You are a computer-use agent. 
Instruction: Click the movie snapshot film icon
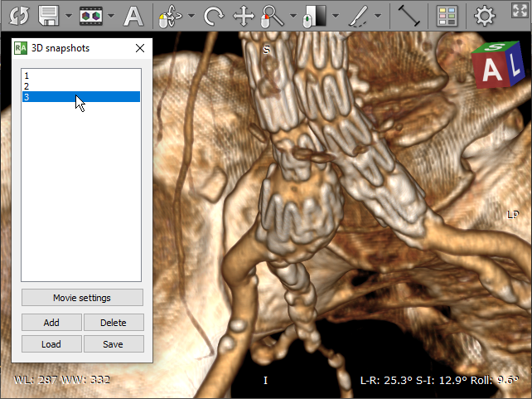click(x=91, y=15)
